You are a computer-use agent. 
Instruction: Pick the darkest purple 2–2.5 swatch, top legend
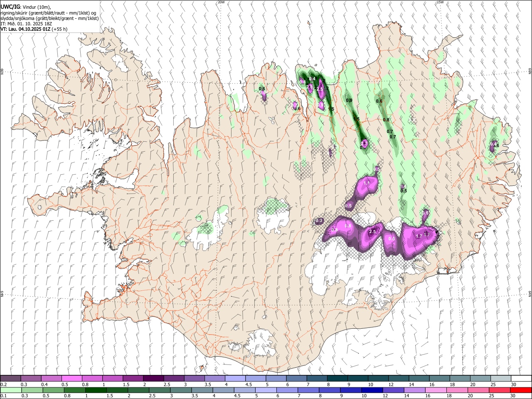(x=153, y=378)
